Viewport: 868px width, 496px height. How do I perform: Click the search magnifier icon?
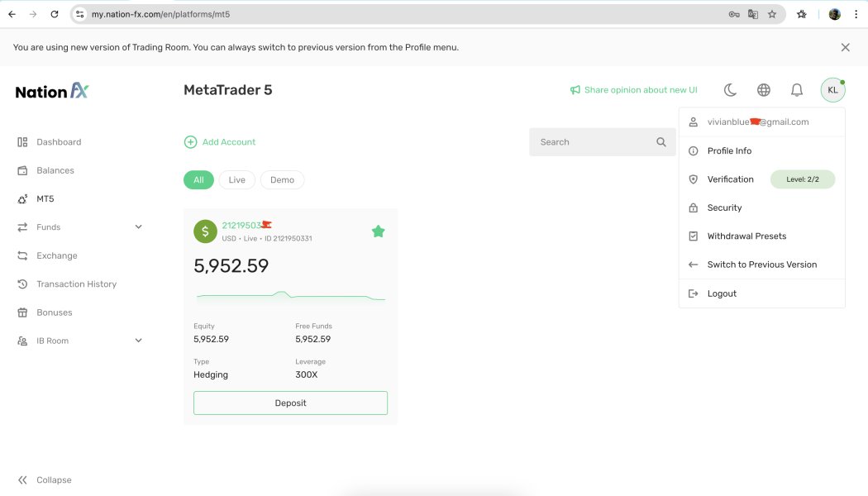[x=661, y=142]
